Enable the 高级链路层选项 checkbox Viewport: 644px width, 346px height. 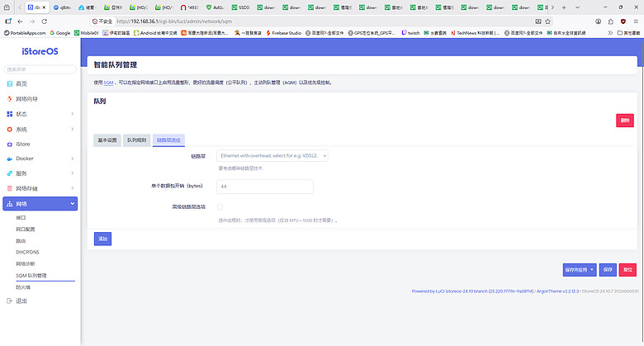(220, 207)
